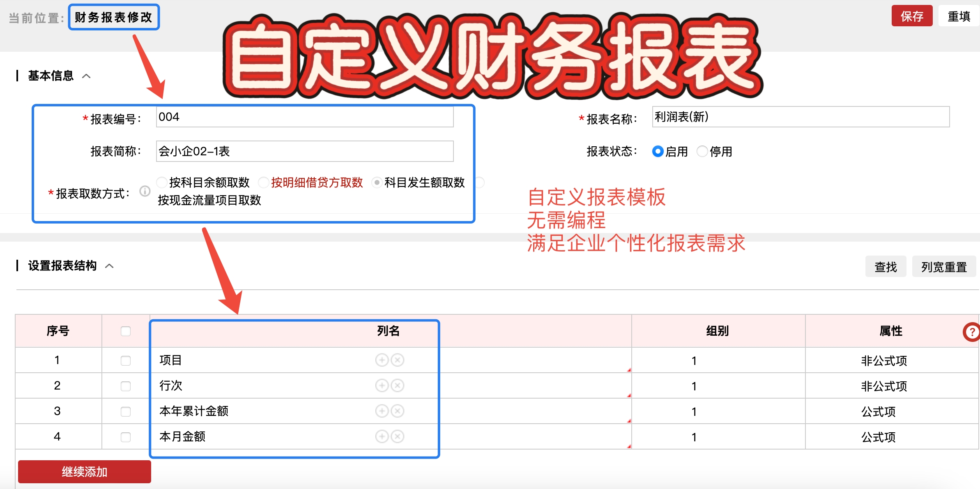This screenshot has width=980, height=489.
Task: Choose 按科目余额取数 radio option
Action: [x=162, y=182]
